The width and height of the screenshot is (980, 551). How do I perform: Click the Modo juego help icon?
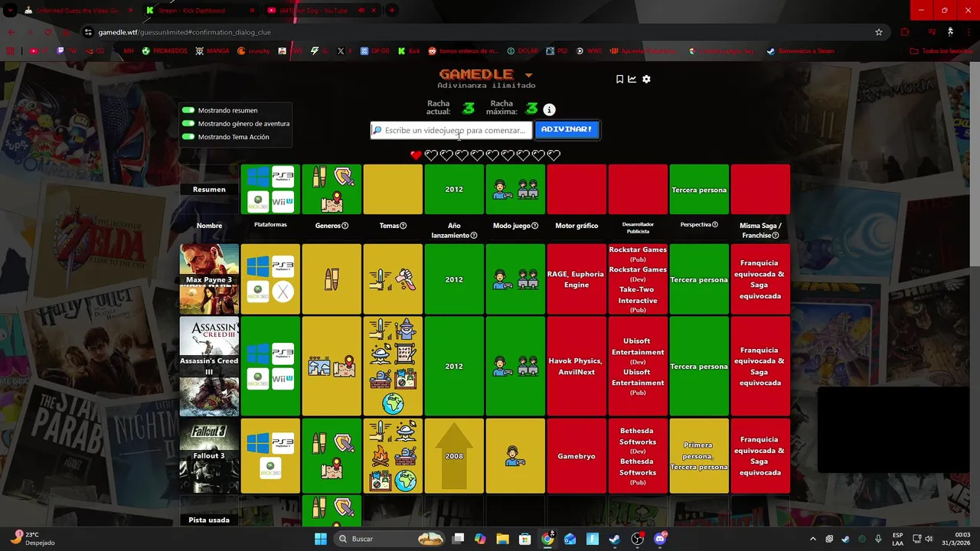[534, 226]
